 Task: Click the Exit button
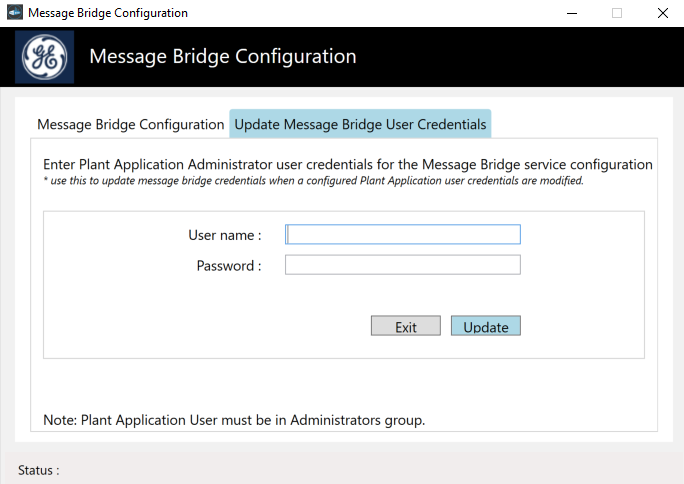coord(406,326)
